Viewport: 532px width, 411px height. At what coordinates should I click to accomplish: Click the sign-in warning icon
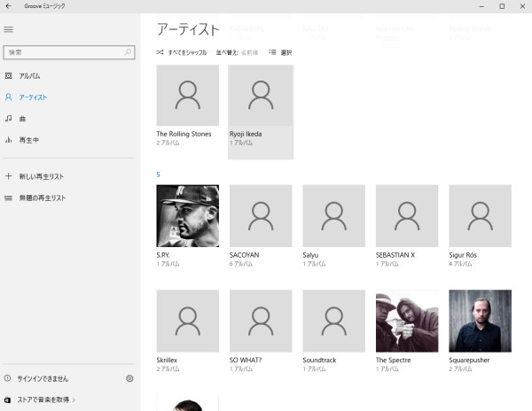coord(7,378)
